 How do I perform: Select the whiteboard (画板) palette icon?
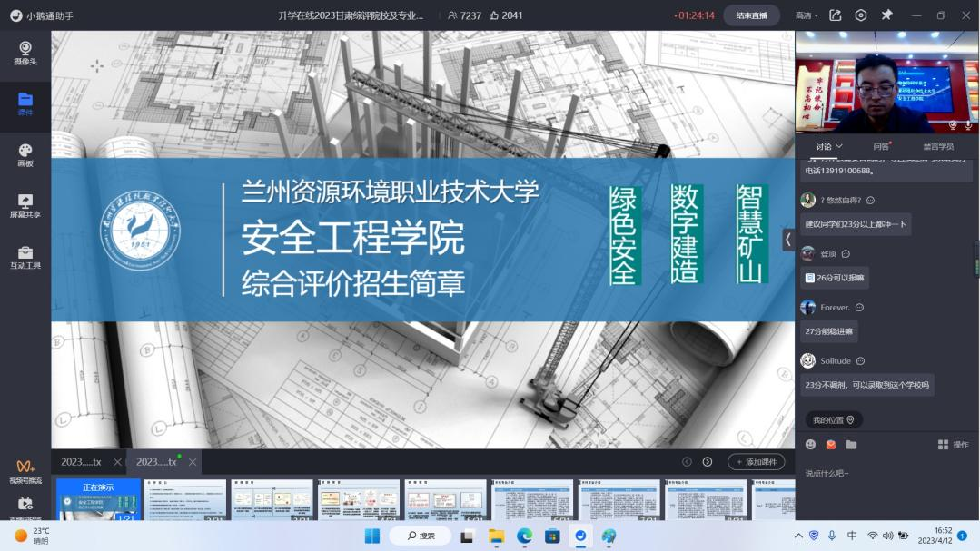(25, 155)
